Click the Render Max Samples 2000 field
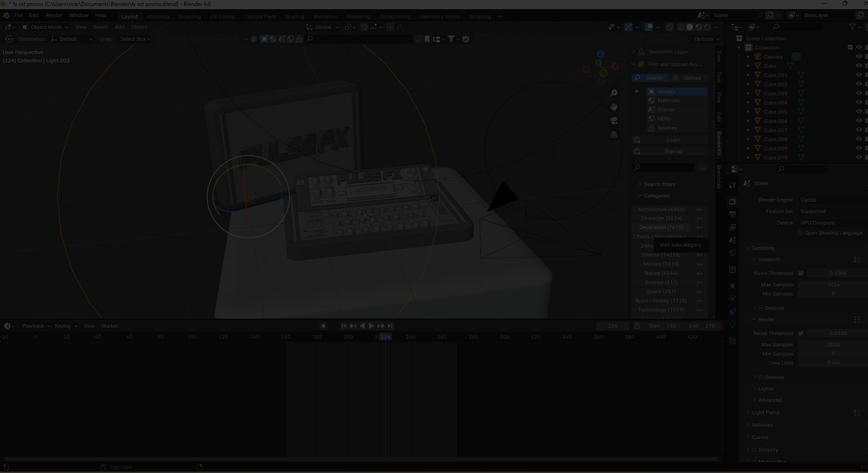Image resolution: width=868 pixels, height=473 pixels. tap(834, 345)
